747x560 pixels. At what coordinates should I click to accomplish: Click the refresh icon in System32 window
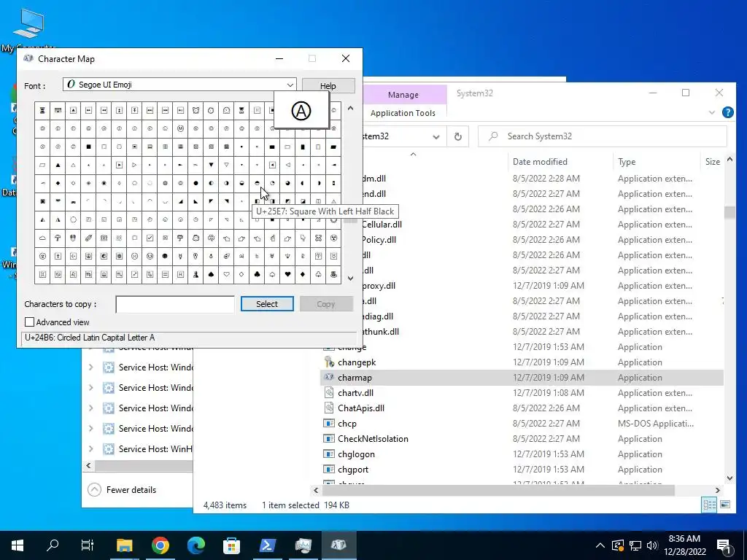pyautogui.click(x=458, y=136)
